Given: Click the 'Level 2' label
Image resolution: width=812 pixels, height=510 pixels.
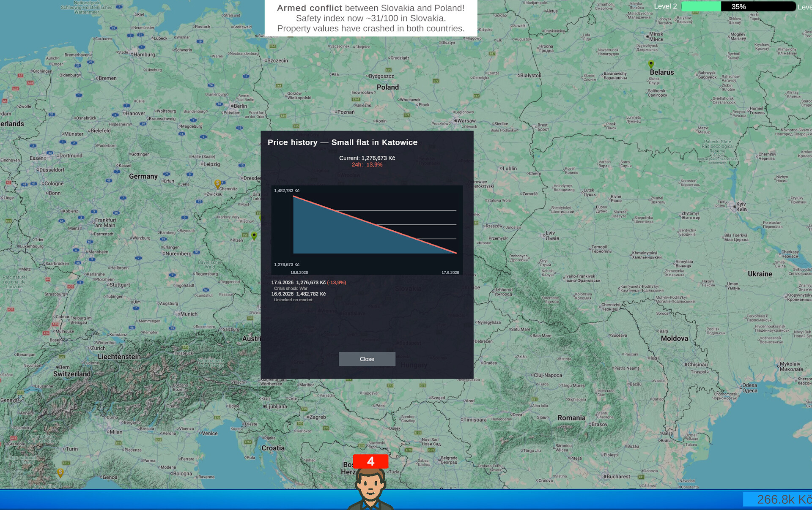Looking at the screenshot, I should point(665,6).
